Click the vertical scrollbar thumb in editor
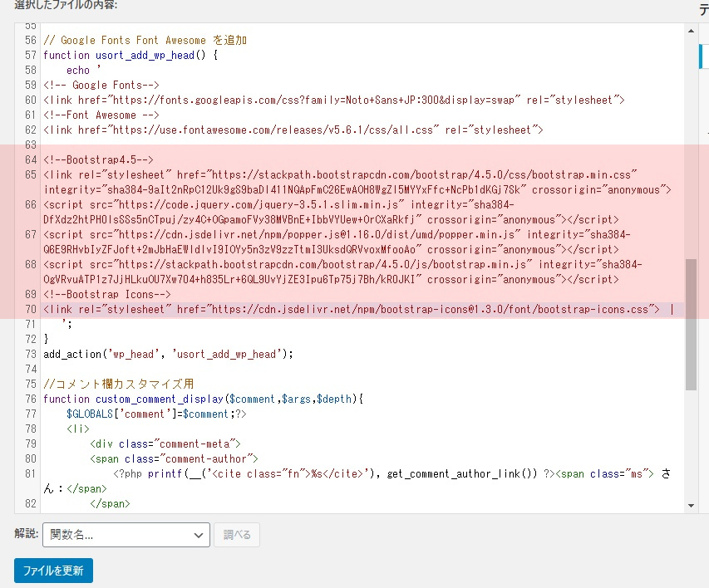The height and width of the screenshot is (588, 709). pos(691,324)
